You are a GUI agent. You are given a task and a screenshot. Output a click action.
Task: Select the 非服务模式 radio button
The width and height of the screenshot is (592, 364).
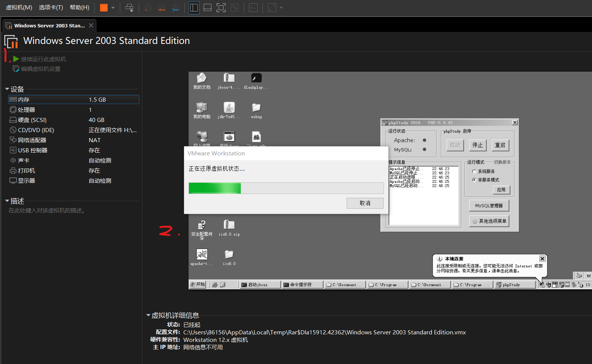[x=474, y=180]
